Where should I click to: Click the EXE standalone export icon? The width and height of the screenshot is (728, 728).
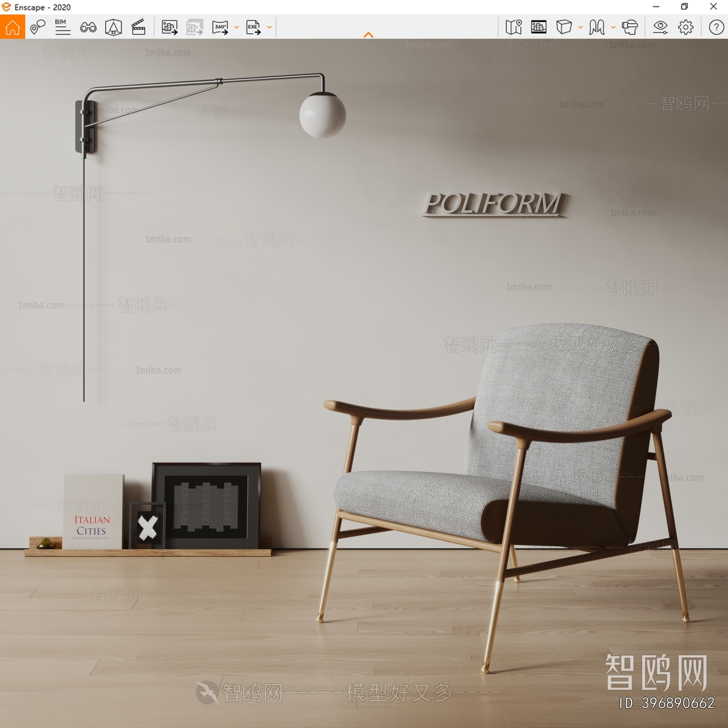point(253,27)
